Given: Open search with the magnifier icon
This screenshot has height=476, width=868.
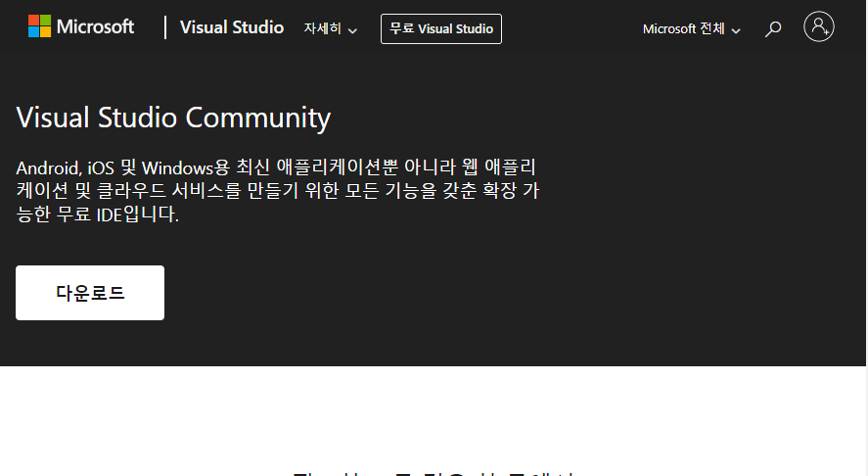Looking at the screenshot, I should [x=773, y=28].
